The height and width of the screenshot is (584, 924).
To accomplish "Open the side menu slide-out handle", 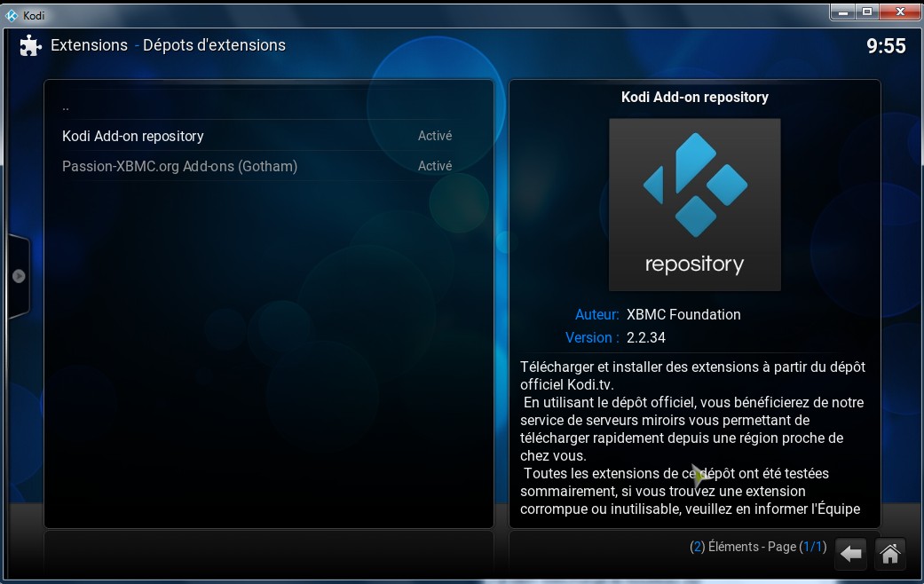I will pyautogui.click(x=19, y=276).
